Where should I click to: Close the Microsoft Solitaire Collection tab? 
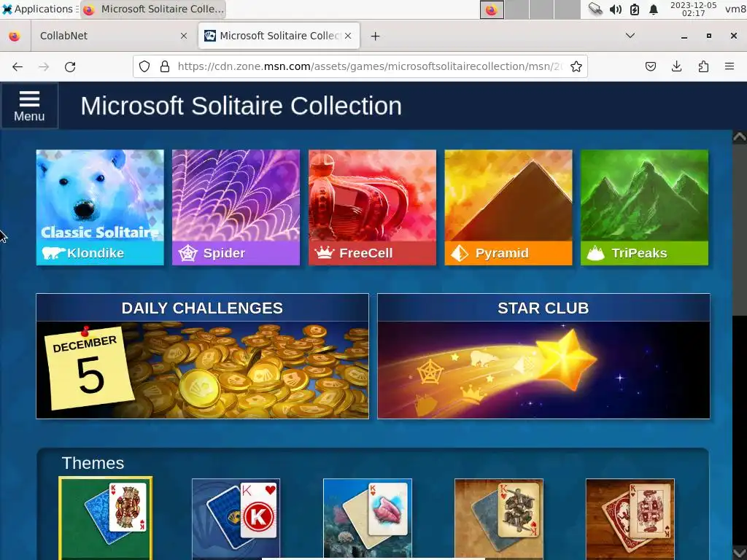coord(348,36)
